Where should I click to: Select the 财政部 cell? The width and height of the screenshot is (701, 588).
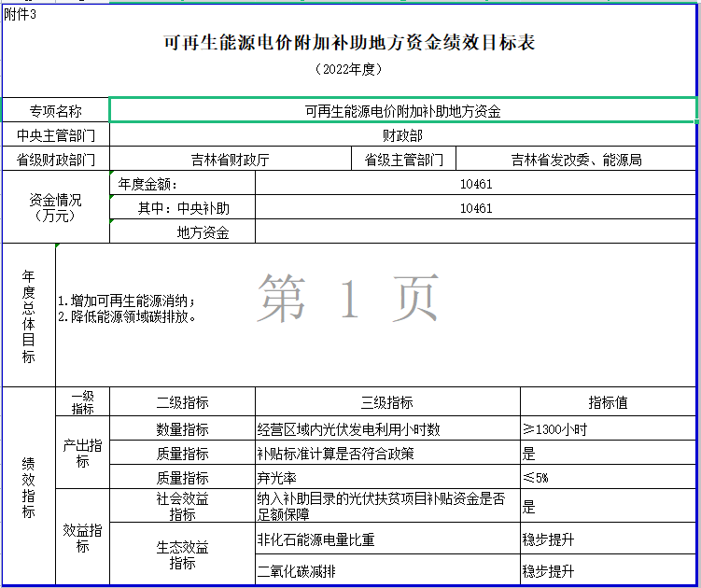coord(402,135)
